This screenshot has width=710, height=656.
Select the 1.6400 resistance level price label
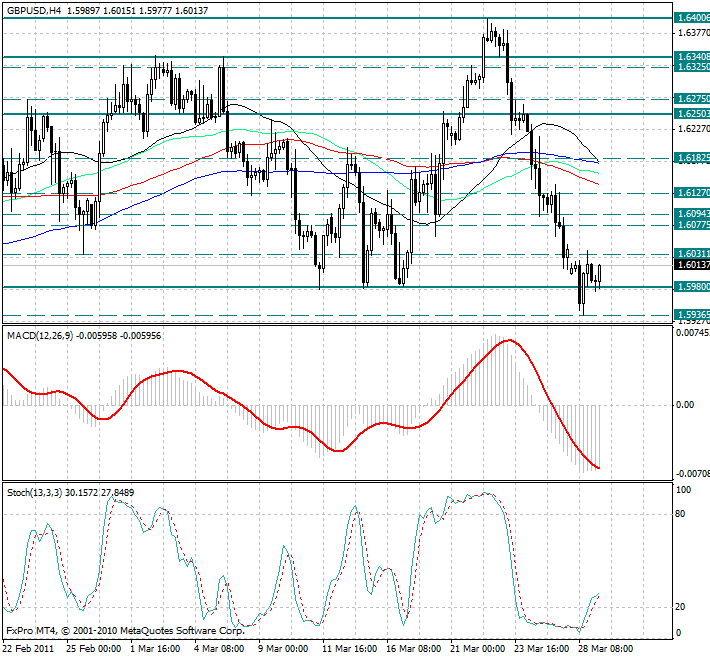tap(692, 18)
